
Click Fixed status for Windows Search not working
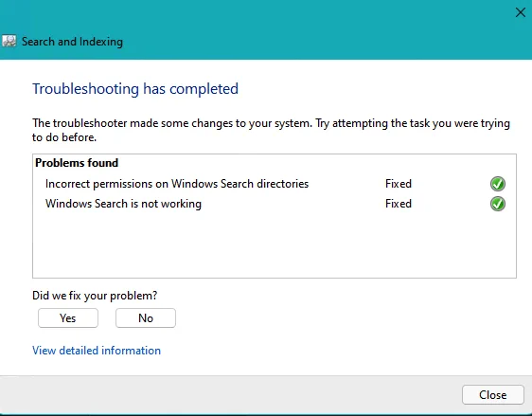(399, 204)
